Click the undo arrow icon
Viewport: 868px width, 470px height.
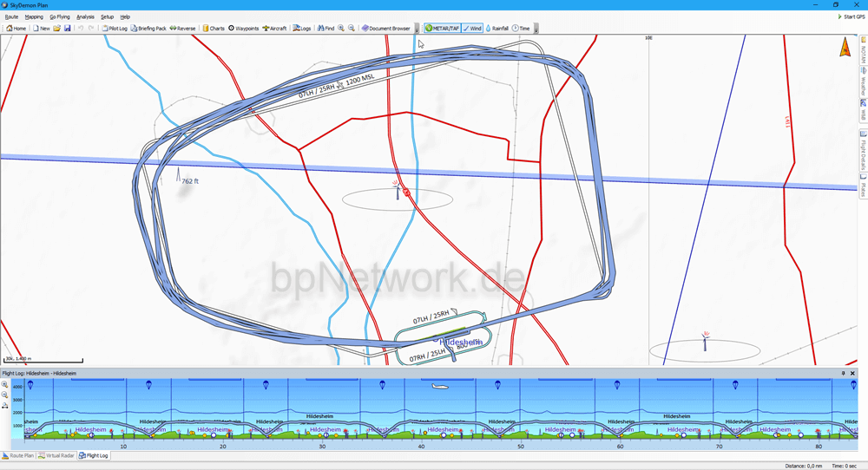tap(81, 29)
